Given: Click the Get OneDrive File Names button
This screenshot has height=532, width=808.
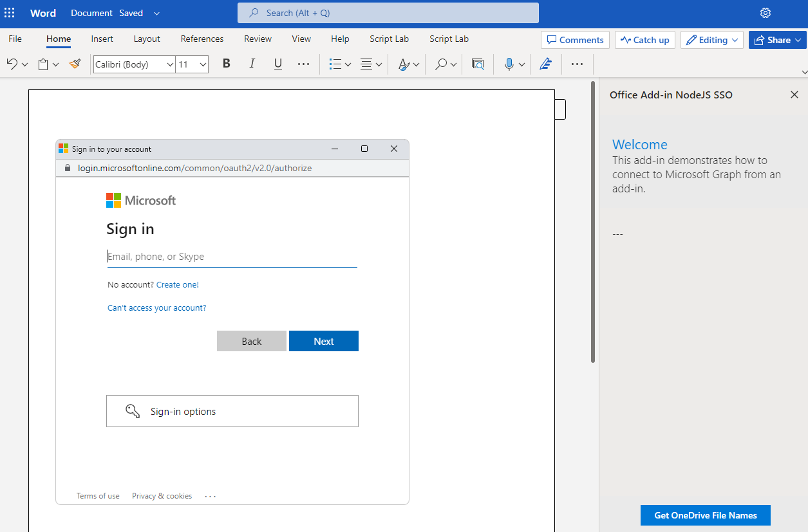Looking at the screenshot, I should [705, 515].
